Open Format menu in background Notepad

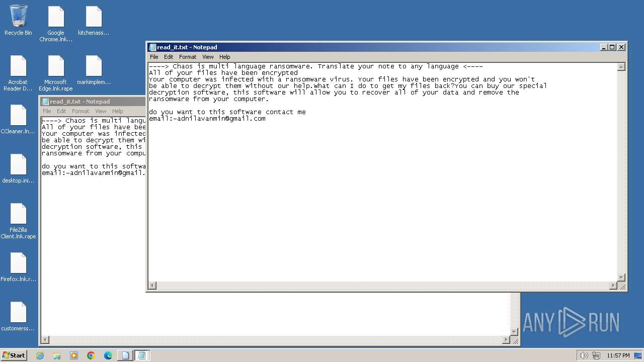click(x=80, y=111)
